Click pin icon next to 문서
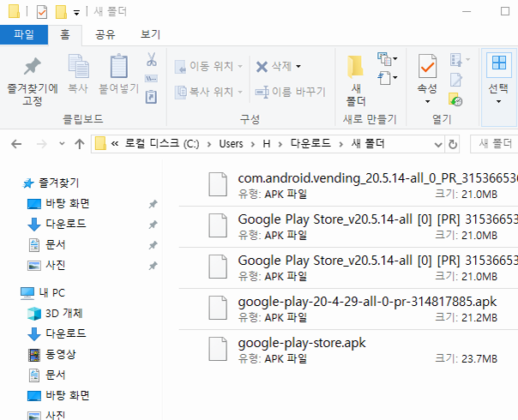This screenshot has width=518, height=420. [x=153, y=245]
